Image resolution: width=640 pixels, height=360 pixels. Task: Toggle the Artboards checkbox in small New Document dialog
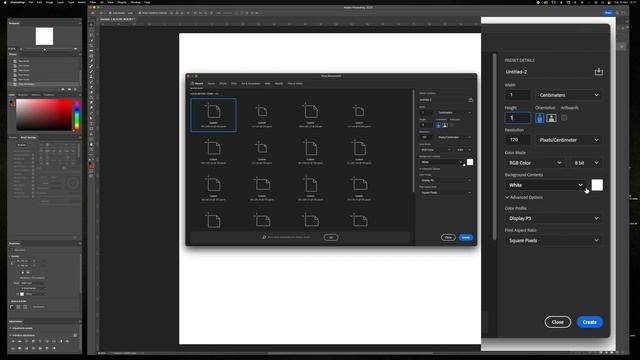point(452,125)
